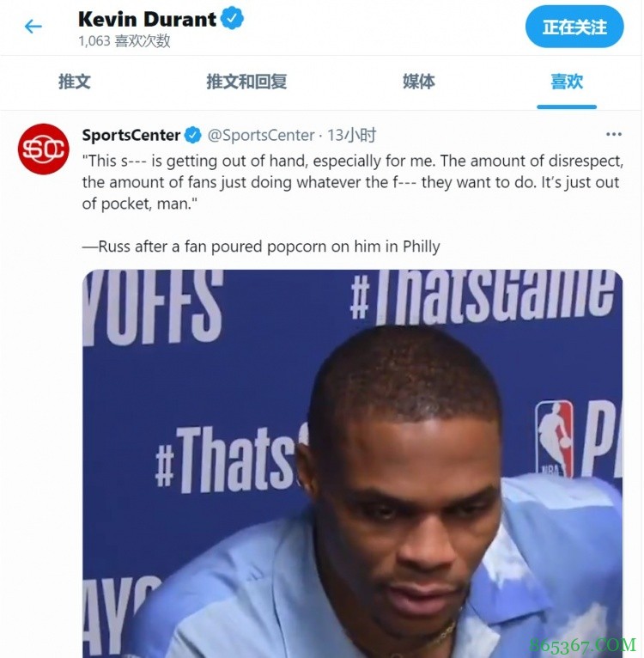Screen dimensions: 644x658
Task: Open the three-dot more options on the tweet
Action: pos(613,134)
